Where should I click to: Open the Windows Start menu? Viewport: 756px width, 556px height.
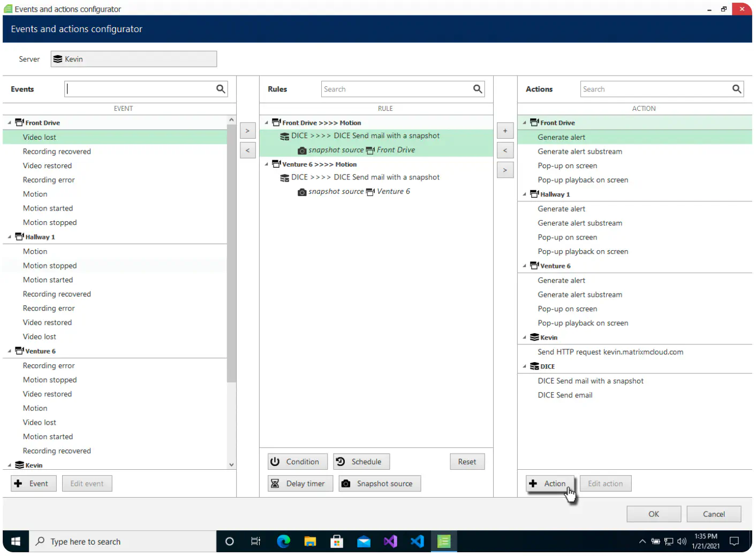(16, 542)
